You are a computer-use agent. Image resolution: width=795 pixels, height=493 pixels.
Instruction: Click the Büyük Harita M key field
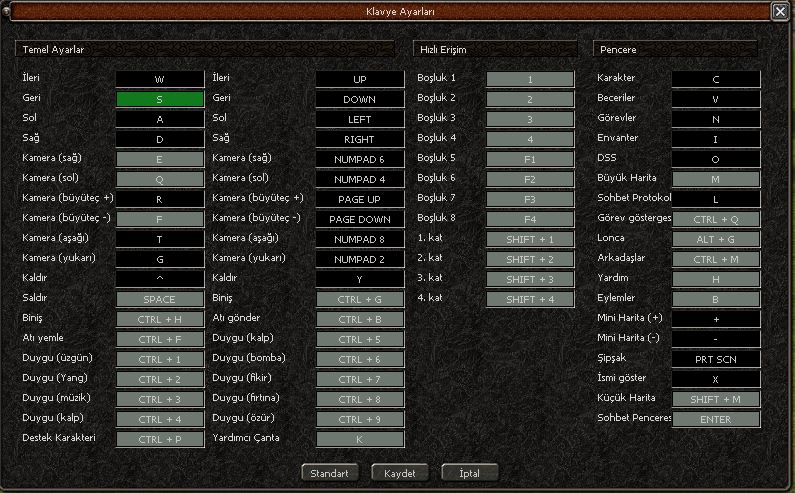point(715,179)
